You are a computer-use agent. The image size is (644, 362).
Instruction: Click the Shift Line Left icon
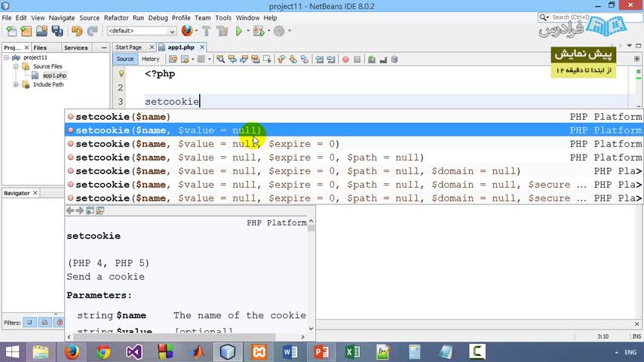tap(319, 60)
